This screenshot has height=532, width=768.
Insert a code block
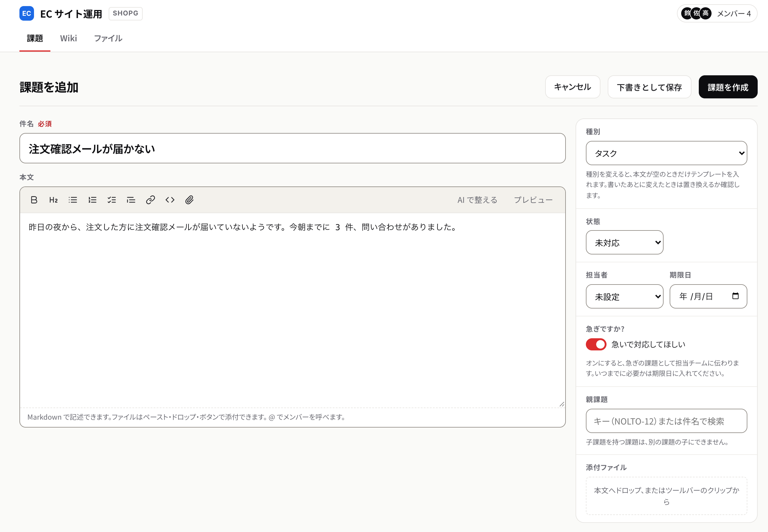170,200
